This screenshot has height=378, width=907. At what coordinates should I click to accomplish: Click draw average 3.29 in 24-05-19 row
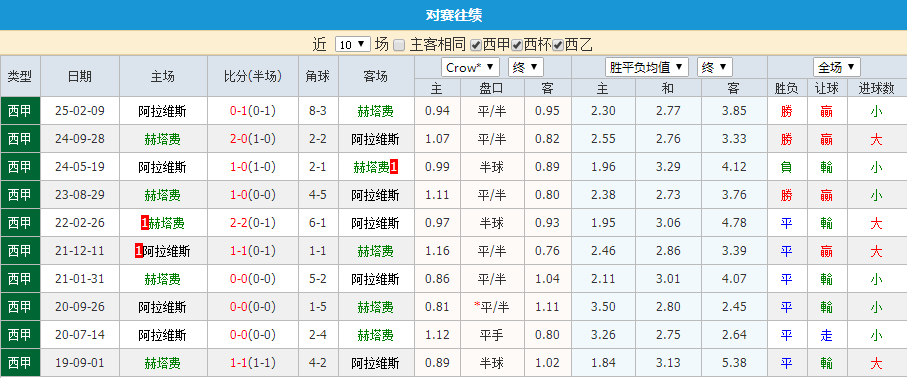tap(668, 167)
